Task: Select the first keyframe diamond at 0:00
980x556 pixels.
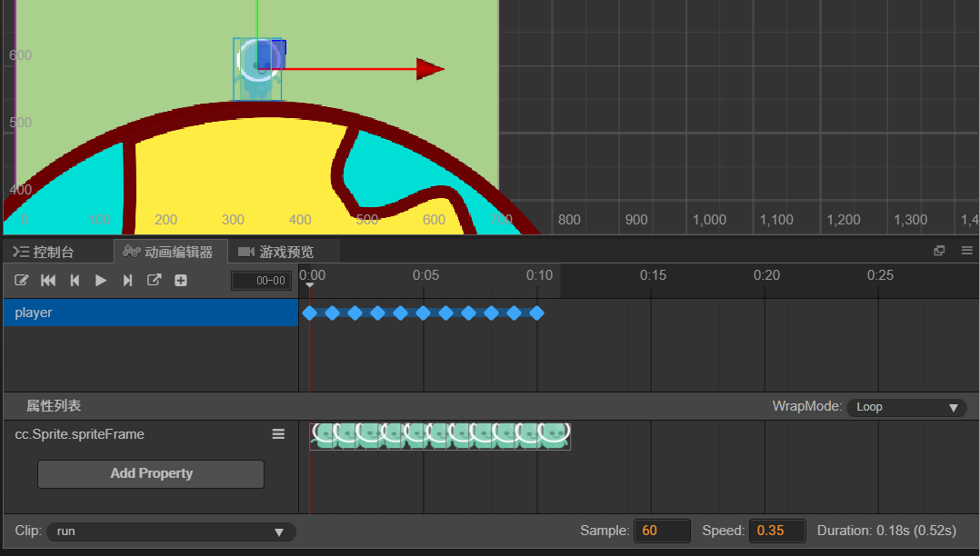Action: (x=309, y=313)
